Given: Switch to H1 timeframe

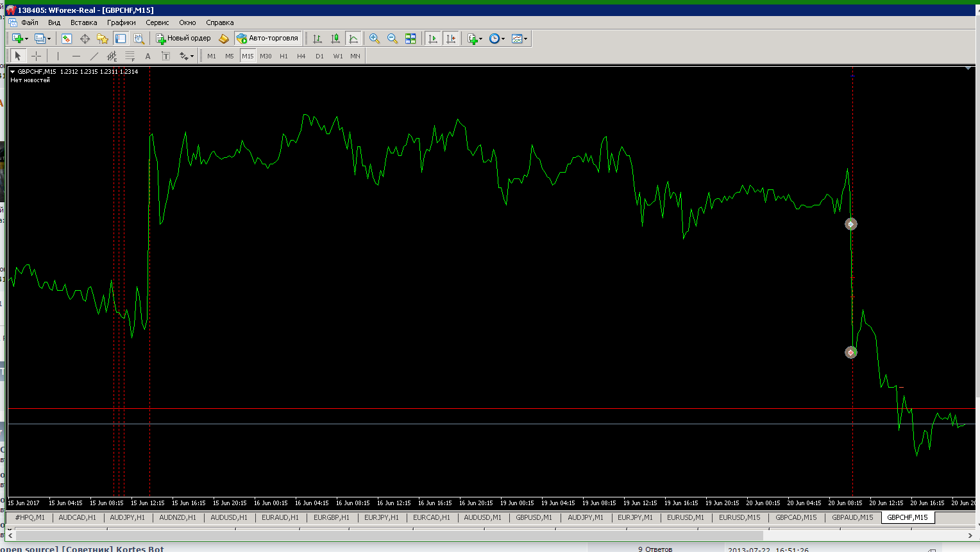Looking at the screenshot, I should [x=283, y=56].
